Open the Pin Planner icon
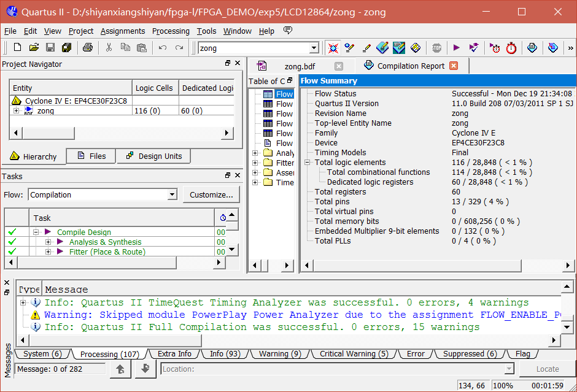 [x=382, y=48]
